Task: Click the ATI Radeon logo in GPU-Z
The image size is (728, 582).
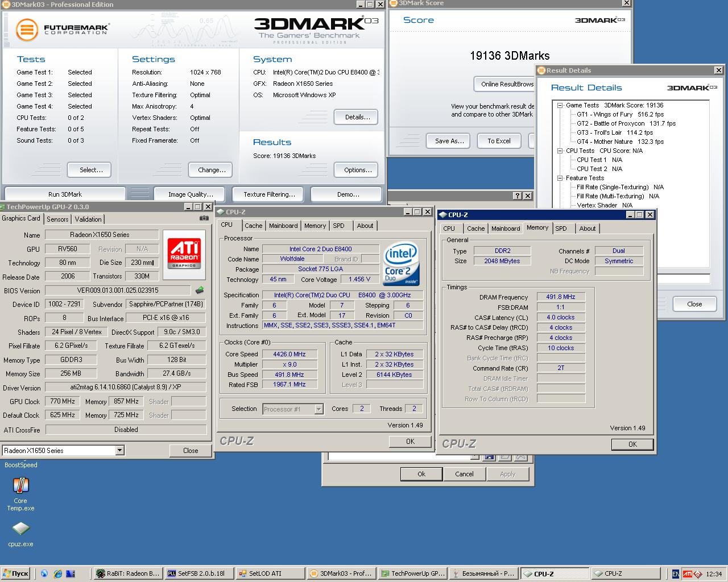Action: [184, 254]
